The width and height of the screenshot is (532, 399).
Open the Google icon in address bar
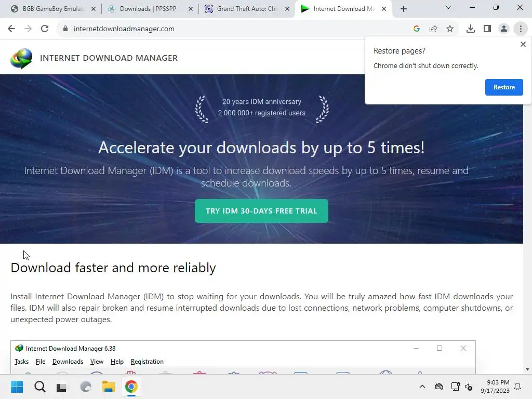coord(416,29)
